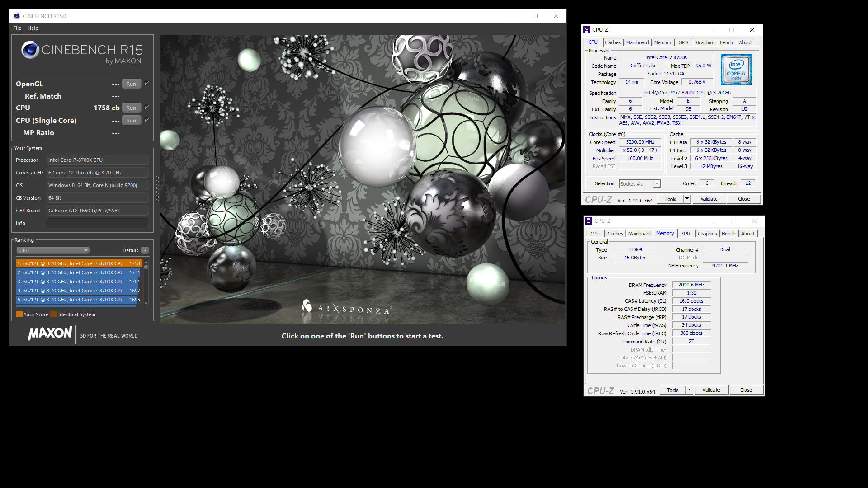Select ranking entry 1 with score 1758
The height and width of the screenshot is (488, 868).
tap(79, 263)
